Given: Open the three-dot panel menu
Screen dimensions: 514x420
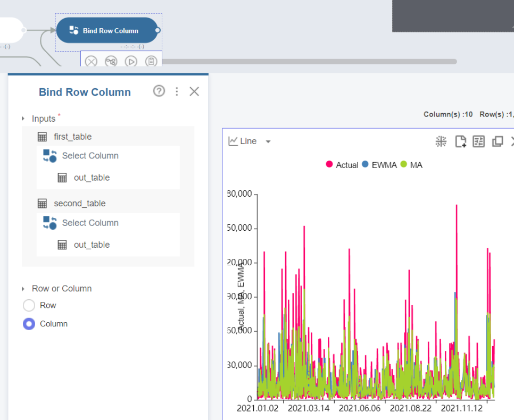Looking at the screenshot, I should click(x=177, y=91).
